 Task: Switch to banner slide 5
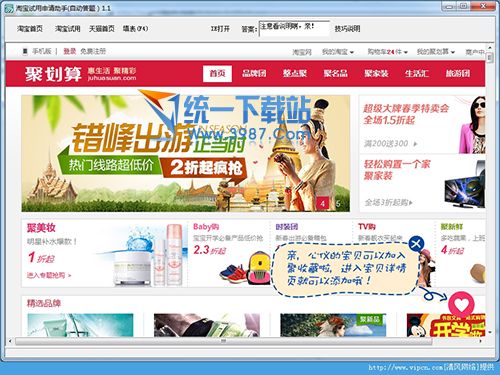(x=338, y=203)
